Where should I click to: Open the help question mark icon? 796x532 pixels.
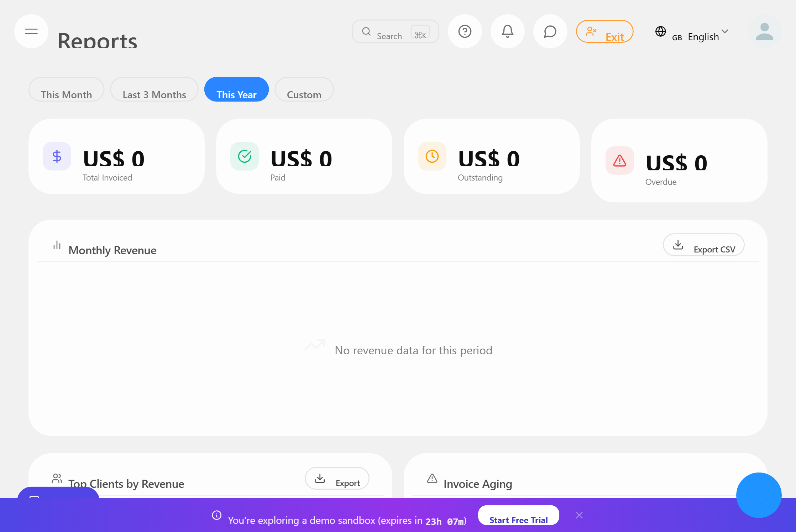pos(465,31)
